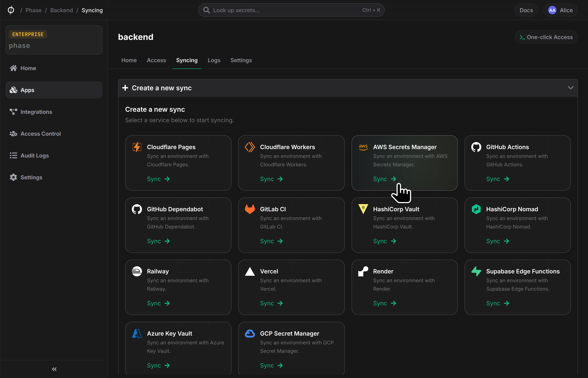This screenshot has height=378, width=588.
Task: Click the Cloudflare Pages logo icon
Action: coord(137,147)
